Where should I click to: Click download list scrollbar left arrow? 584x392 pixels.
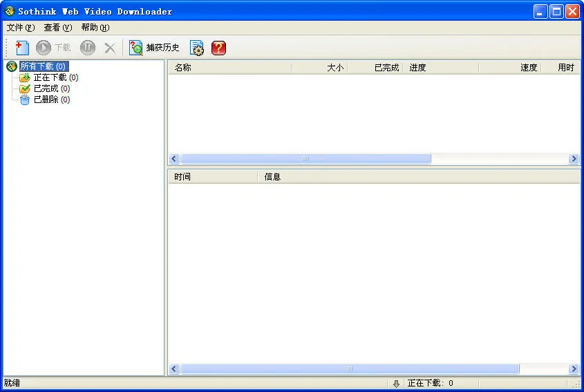point(174,159)
